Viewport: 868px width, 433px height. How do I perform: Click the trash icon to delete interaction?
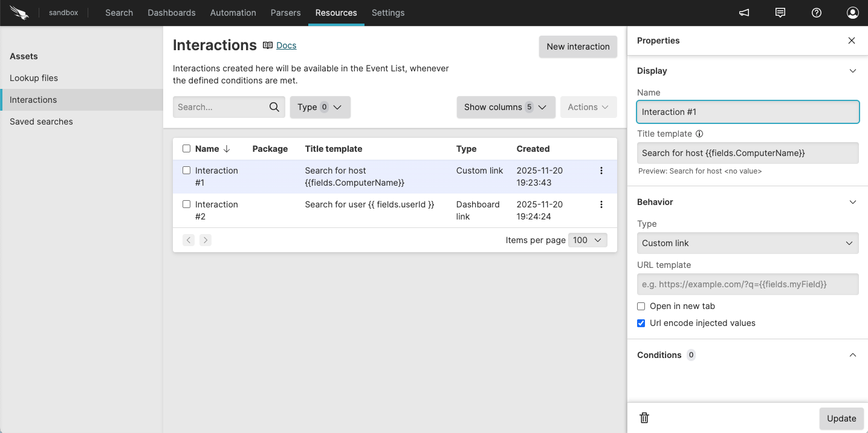coord(644,418)
